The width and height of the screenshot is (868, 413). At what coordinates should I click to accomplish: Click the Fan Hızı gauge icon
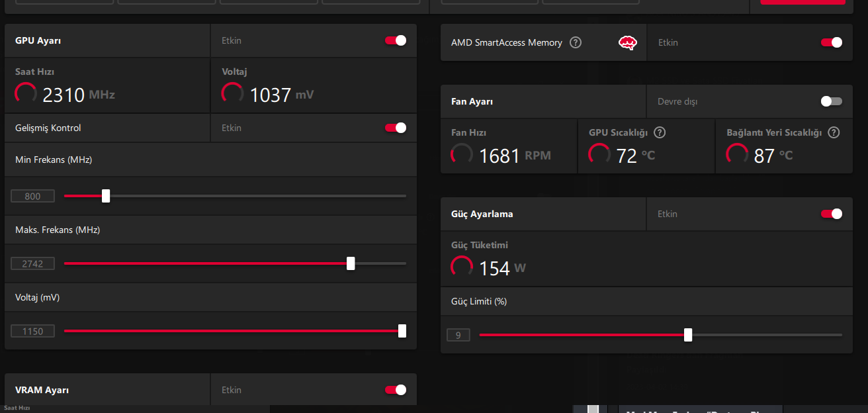click(x=462, y=155)
